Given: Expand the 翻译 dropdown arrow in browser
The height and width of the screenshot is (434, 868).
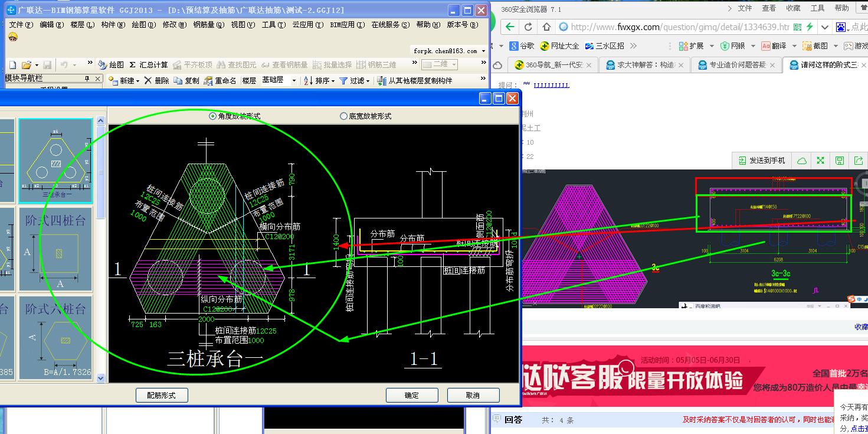Looking at the screenshot, I should (794, 46).
